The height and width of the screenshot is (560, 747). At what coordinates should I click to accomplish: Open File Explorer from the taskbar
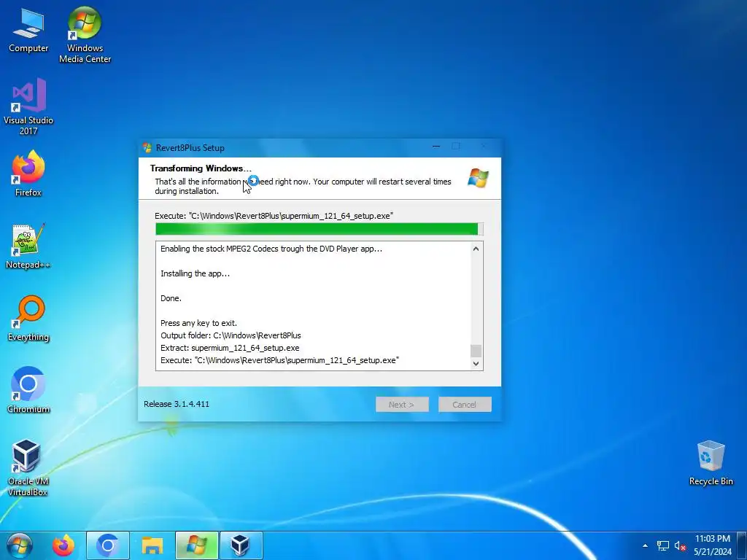[x=152, y=545]
